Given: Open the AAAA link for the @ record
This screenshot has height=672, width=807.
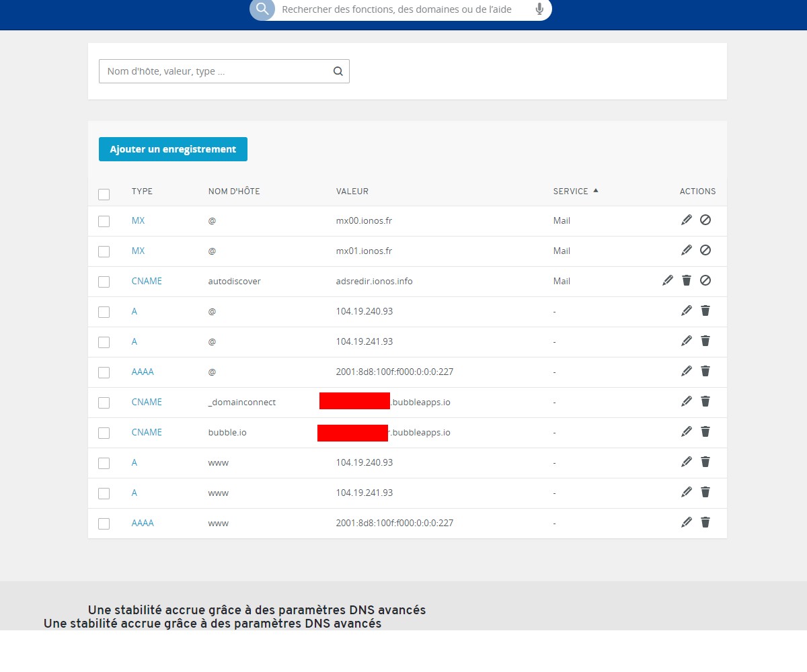Looking at the screenshot, I should tap(142, 371).
